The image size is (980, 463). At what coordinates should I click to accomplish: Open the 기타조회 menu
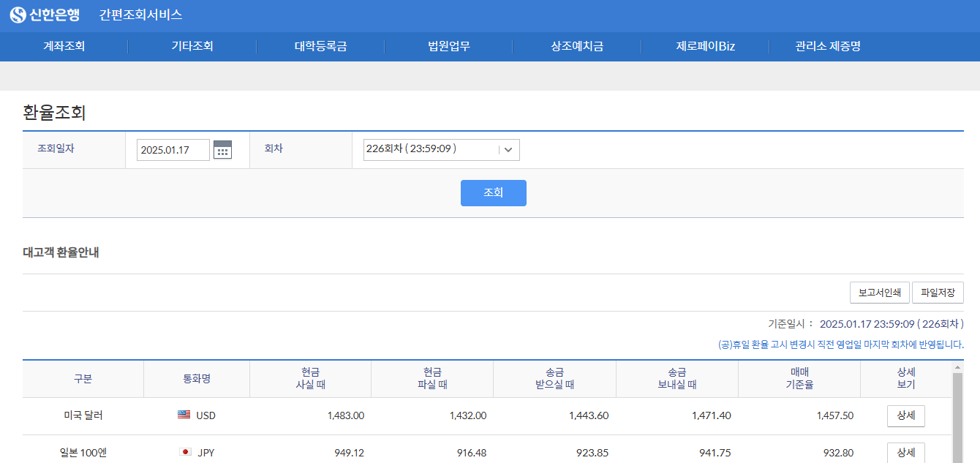[x=192, y=46]
